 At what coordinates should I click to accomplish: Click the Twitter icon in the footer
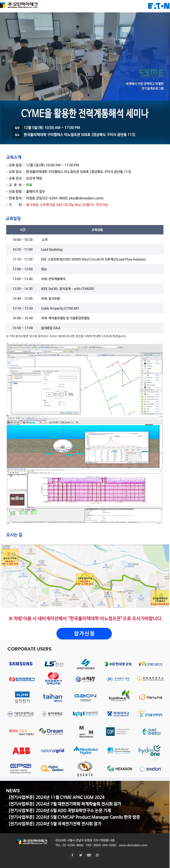coord(81,855)
